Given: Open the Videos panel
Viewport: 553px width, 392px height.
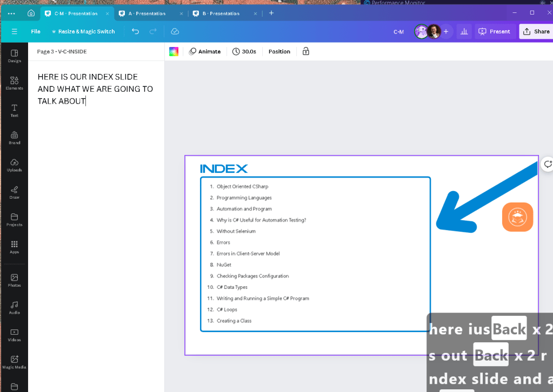Looking at the screenshot, I should [15, 335].
